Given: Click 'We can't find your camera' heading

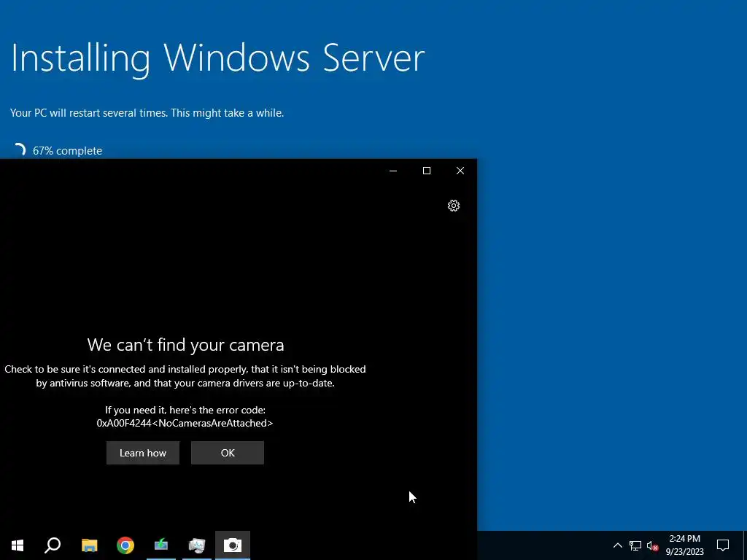Looking at the screenshot, I should (185, 345).
